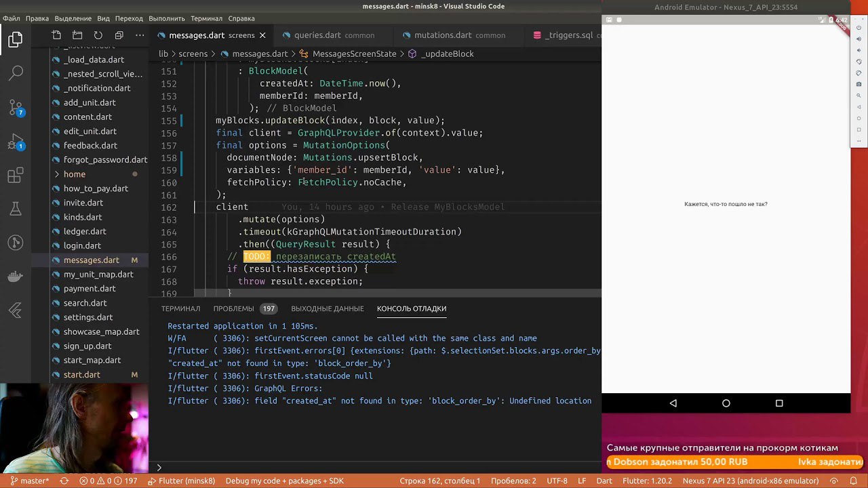
Task: Switch to ПРОБЛЕМЫ panel tab
Action: (x=233, y=308)
